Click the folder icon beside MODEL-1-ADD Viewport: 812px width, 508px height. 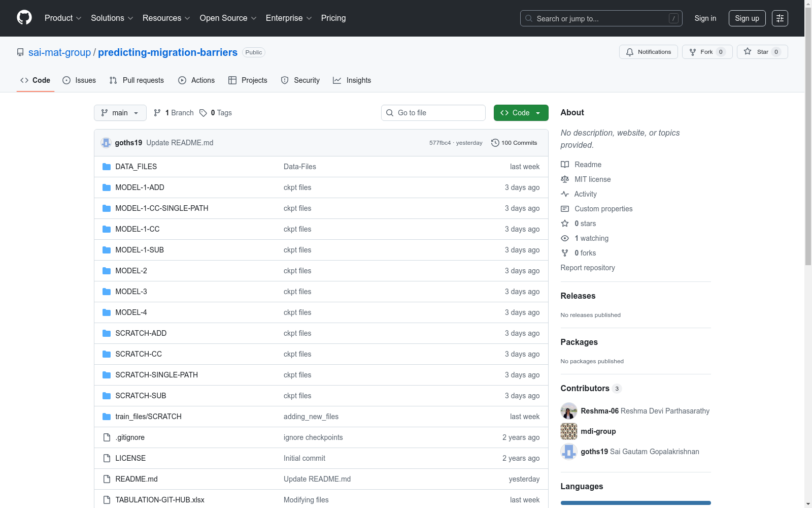pyautogui.click(x=107, y=187)
